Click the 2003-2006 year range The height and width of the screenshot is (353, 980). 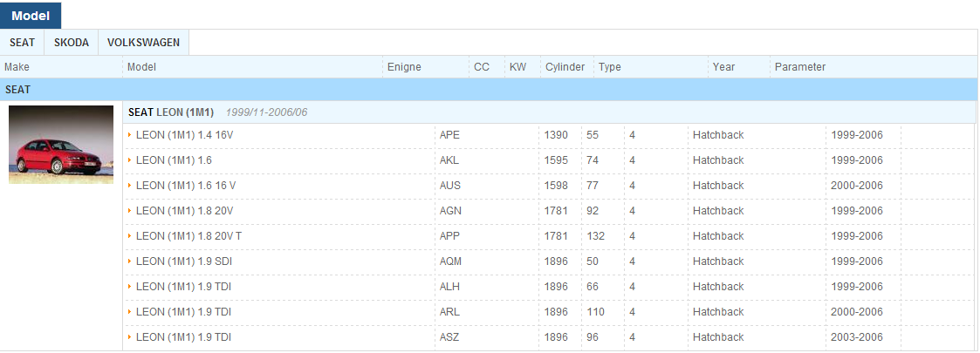pos(857,336)
